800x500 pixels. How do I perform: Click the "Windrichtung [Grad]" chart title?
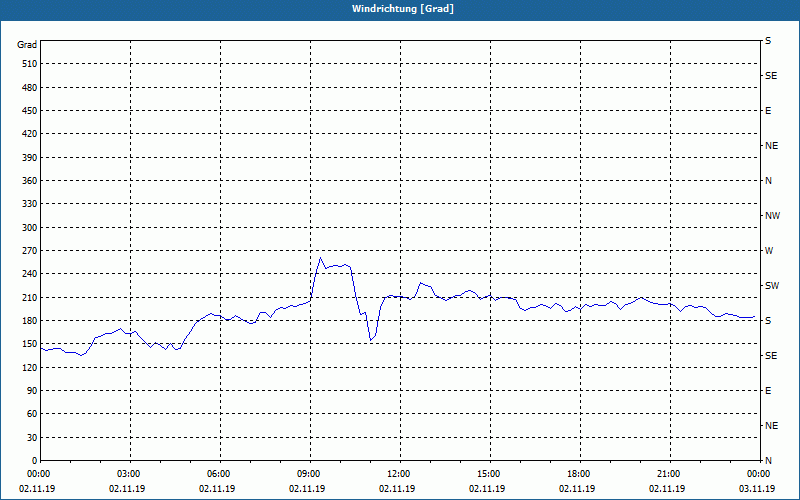(403, 9)
